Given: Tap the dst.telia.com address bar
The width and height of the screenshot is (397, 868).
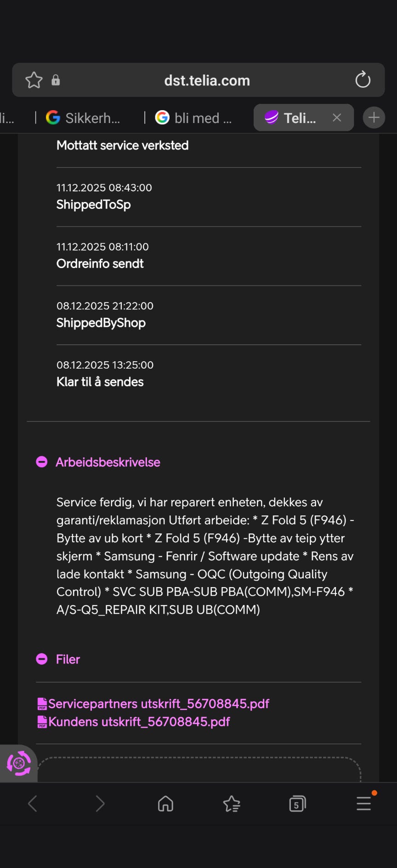Looking at the screenshot, I should click(207, 80).
